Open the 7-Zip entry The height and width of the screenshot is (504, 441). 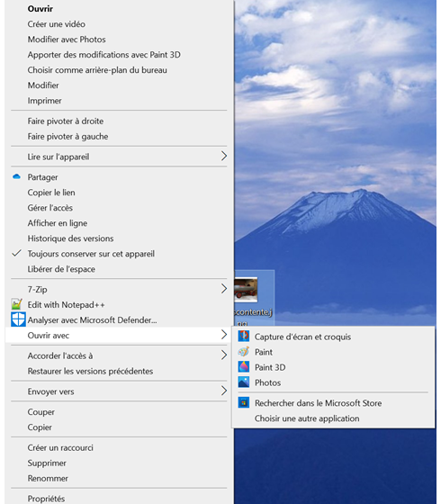click(x=119, y=289)
